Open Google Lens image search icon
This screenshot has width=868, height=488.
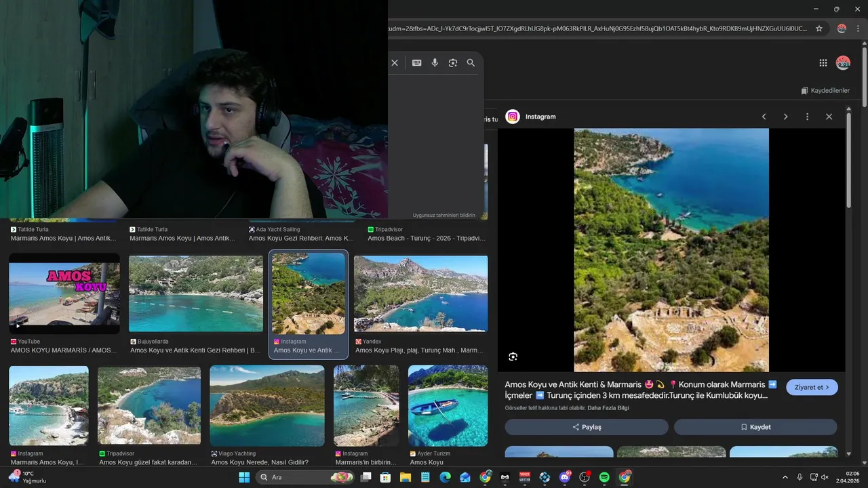pos(453,62)
